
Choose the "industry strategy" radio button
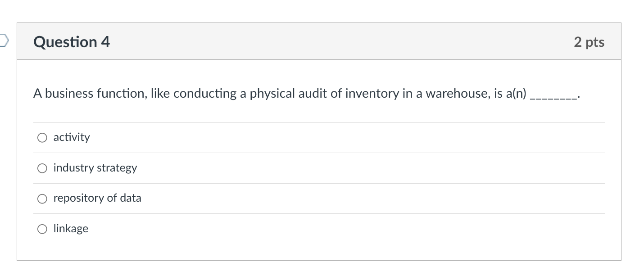tap(42, 168)
